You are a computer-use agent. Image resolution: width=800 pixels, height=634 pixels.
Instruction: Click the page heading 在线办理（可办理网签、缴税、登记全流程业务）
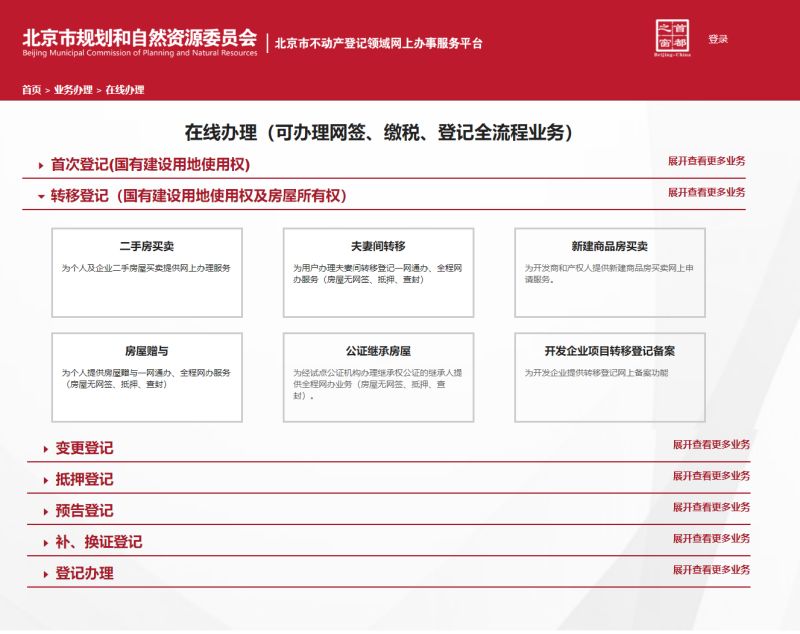[379, 133]
